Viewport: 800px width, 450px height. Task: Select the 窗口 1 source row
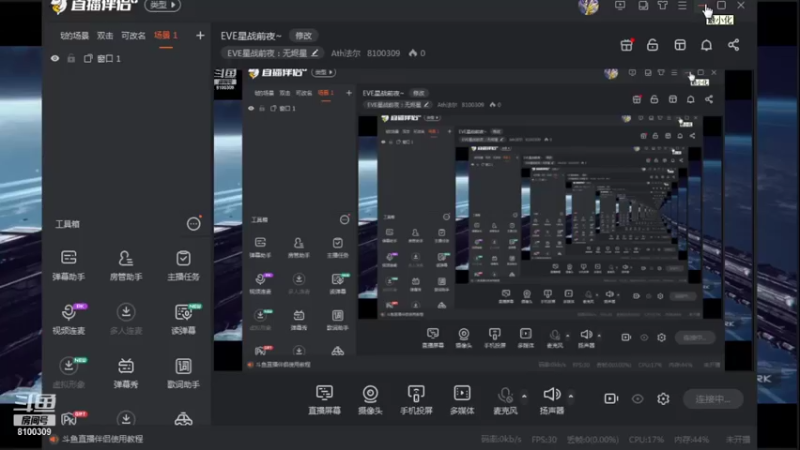(x=128, y=59)
